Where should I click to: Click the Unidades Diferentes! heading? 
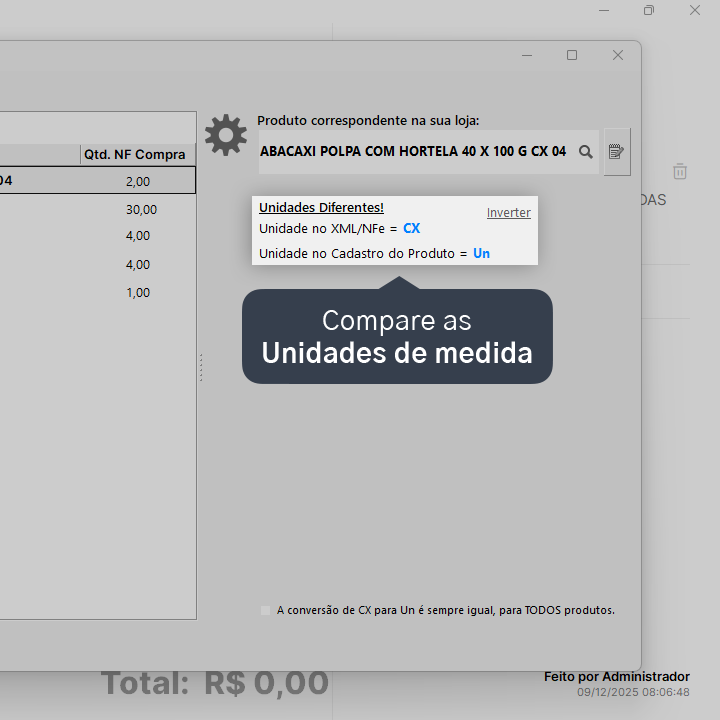click(x=321, y=208)
